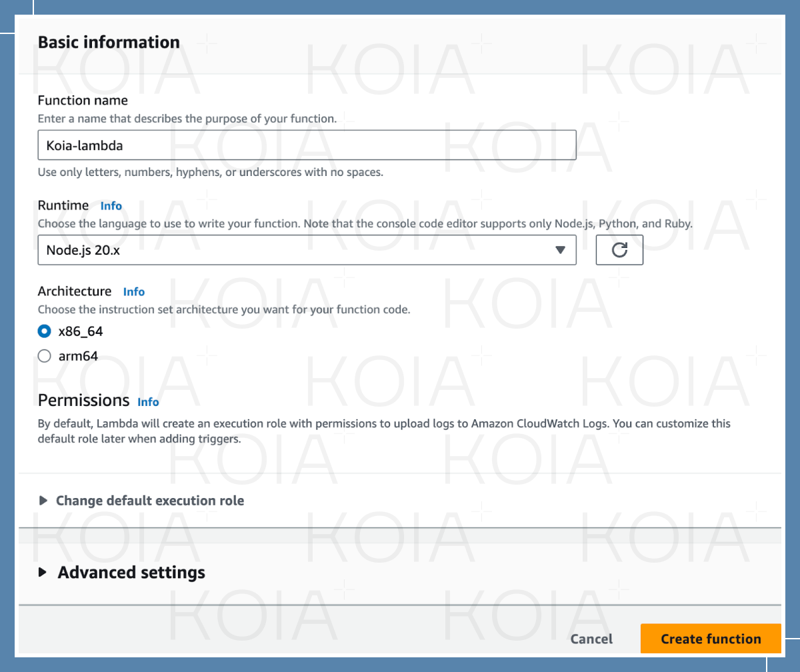The image size is (800, 672).
Task: Select the x86_64 architecture radio button
Action: click(x=45, y=331)
